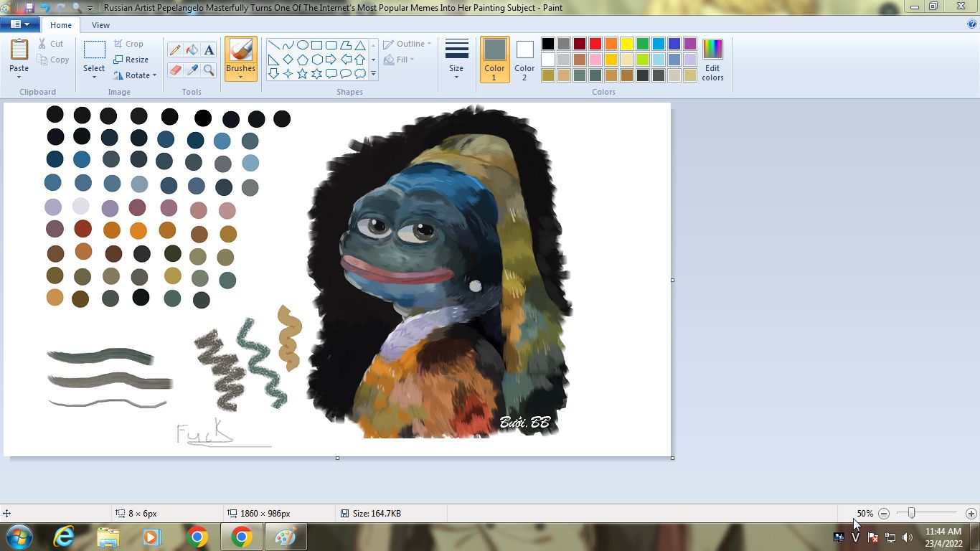Image resolution: width=980 pixels, height=551 pixels.
Task: Select the Magnifier tool
Action: tap(209, 70)
